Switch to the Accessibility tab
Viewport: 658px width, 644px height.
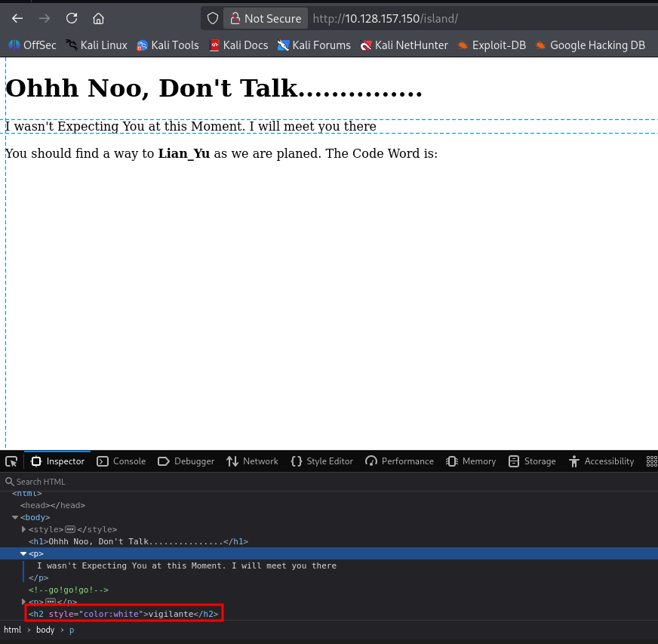coord(601,461)
